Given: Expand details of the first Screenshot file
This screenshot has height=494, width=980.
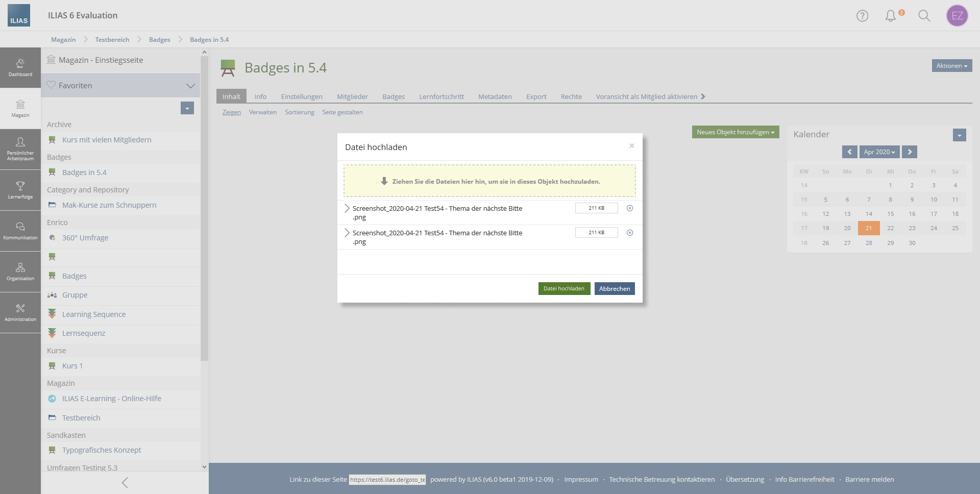Looking at the screenshot, I should click(347, 208).
